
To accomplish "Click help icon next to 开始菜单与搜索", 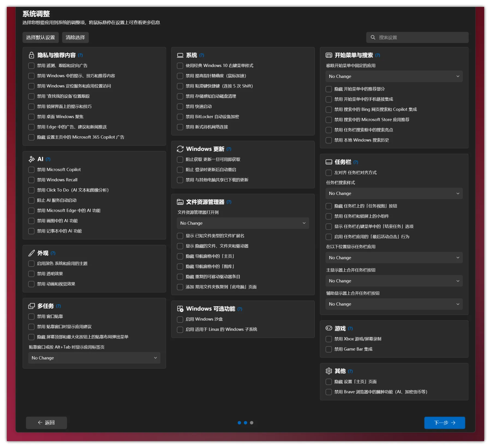I will pyautogui.click(x=378, y=55).
